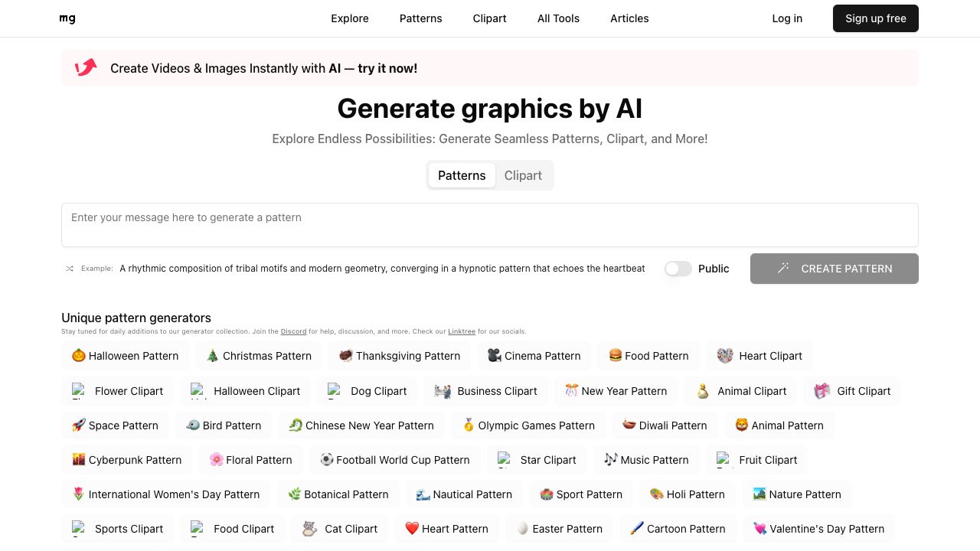Switch to the Clipart tab
This screenshot has width=980, height=551.
[523, 175]
